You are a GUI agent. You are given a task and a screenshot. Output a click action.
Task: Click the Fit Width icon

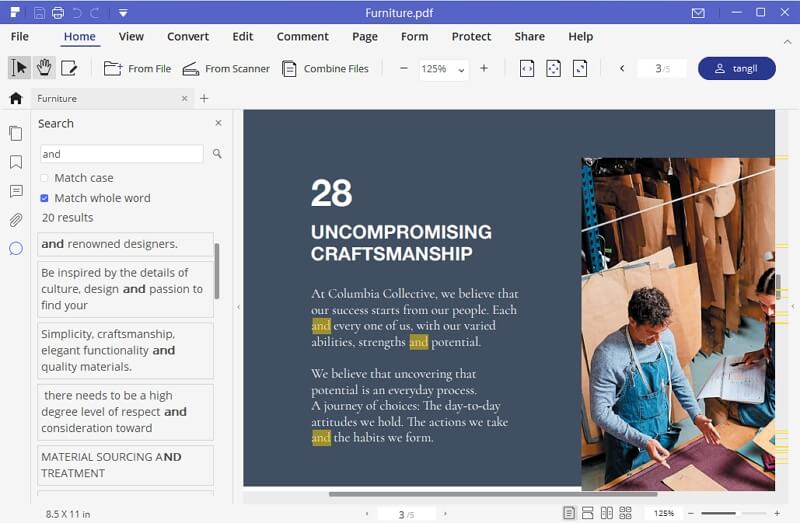click(527, 68)
